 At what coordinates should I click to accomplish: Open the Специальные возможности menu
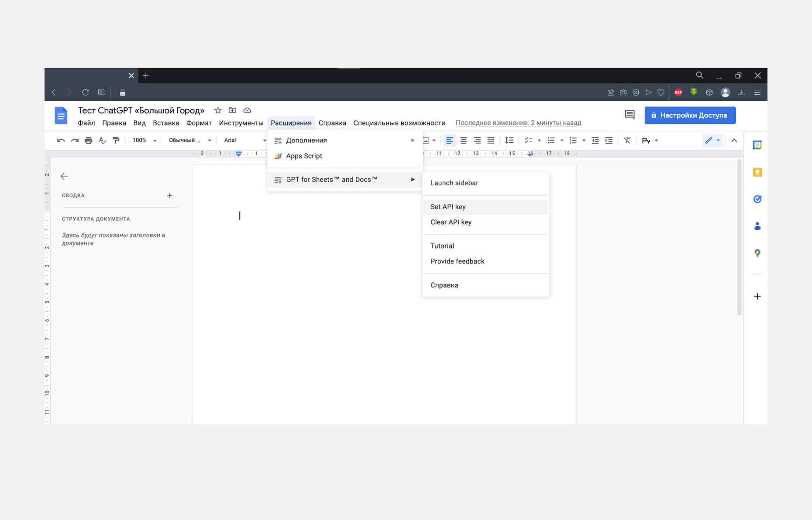(399, 123)
